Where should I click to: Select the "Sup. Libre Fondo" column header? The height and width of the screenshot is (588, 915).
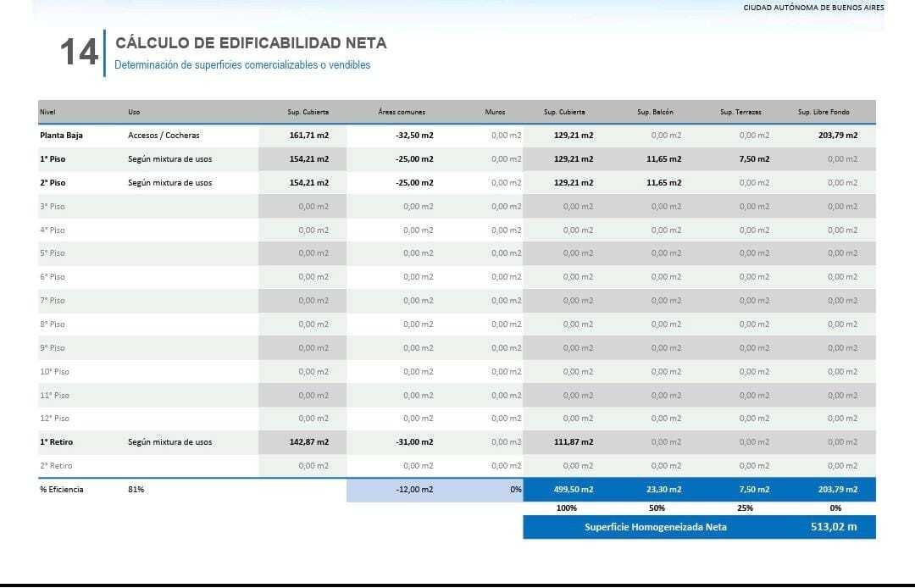pos(823,112)
